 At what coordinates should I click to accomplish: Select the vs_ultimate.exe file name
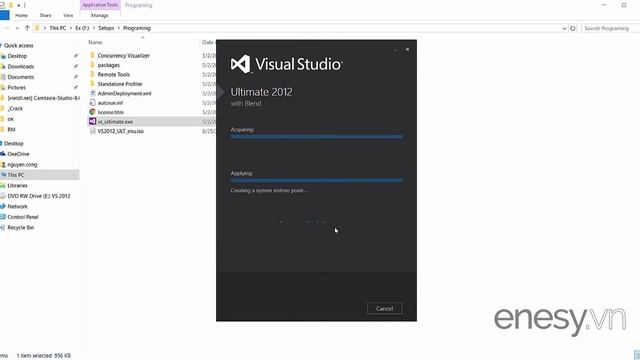click(115, 122)
